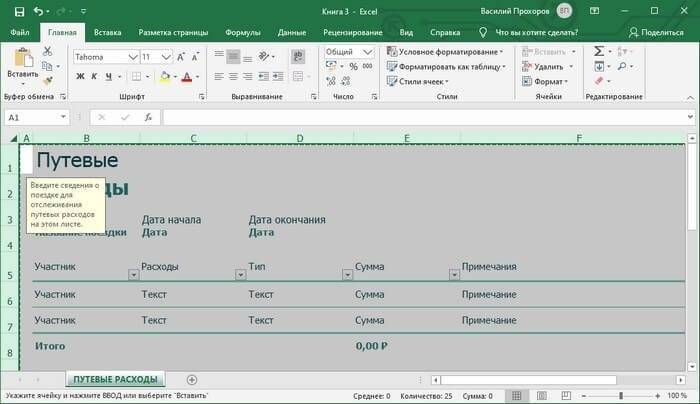Image resolution: width=700 pixels, height=404 pixels.
Task: Click the AutoSum sigma icon
Action: coord(599,51)
